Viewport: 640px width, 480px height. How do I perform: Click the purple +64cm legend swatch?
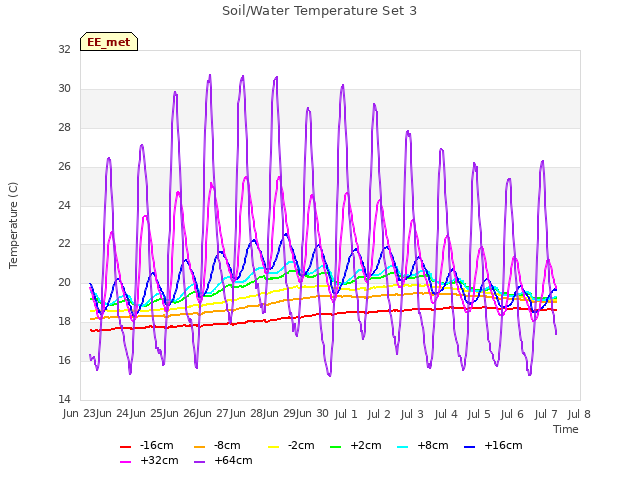[x=199, y=462]
